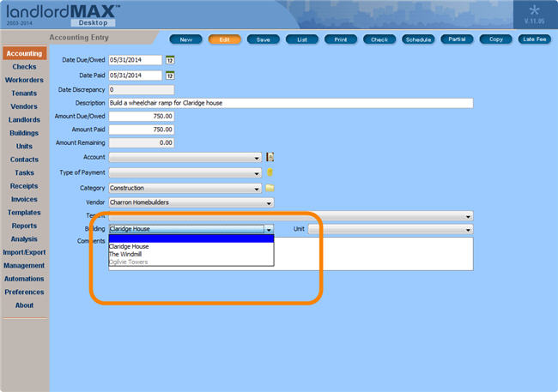Click the Partial button
Viewport: 558px width, 392px height.
pyautogui.click(x=457, y=39)
